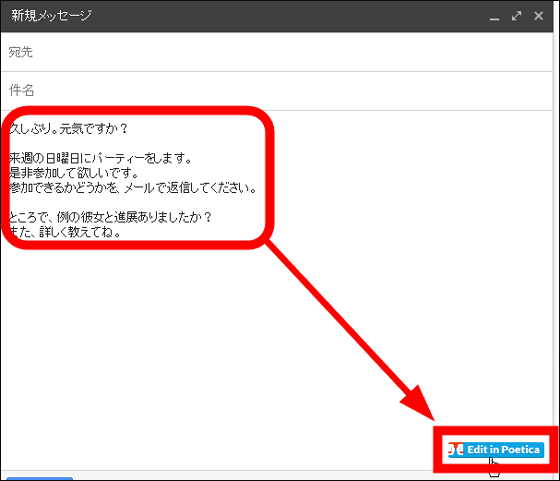Place cursor in the また、詳しく教えてね line
This screenshot has width=560, height=481.
pos(65,232)
